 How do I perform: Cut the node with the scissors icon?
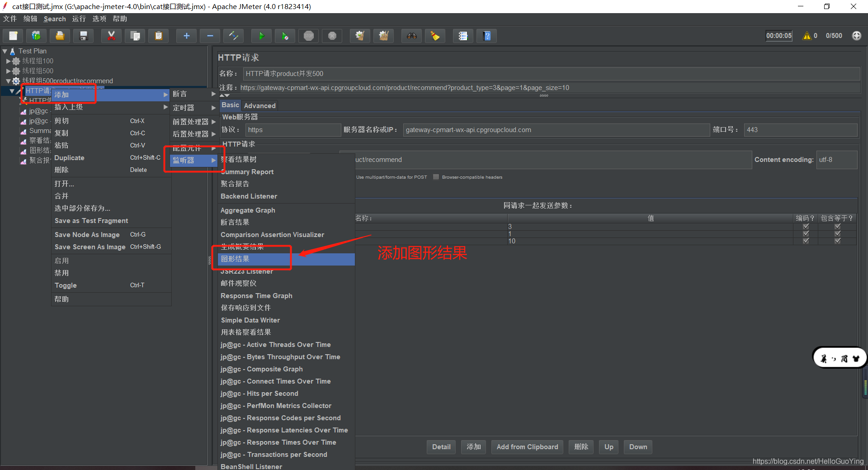pos(111,36)
